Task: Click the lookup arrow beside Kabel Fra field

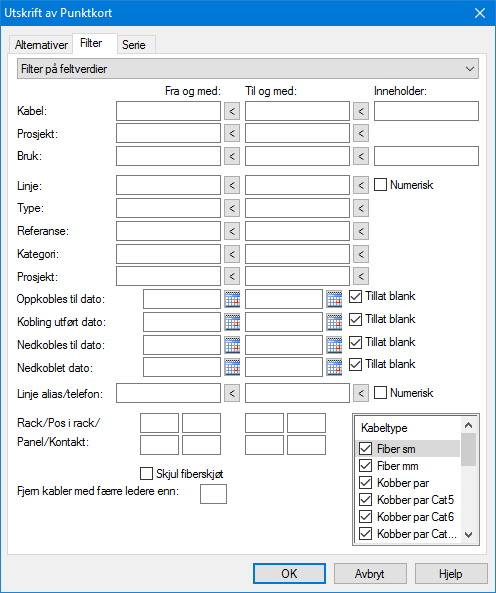Action: pyautogui.click(x=232, y=111)
